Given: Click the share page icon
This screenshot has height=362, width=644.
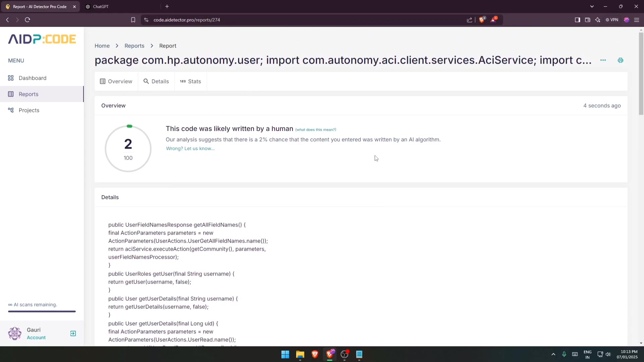Looking at the screenshot, I should tap(470, 20).
